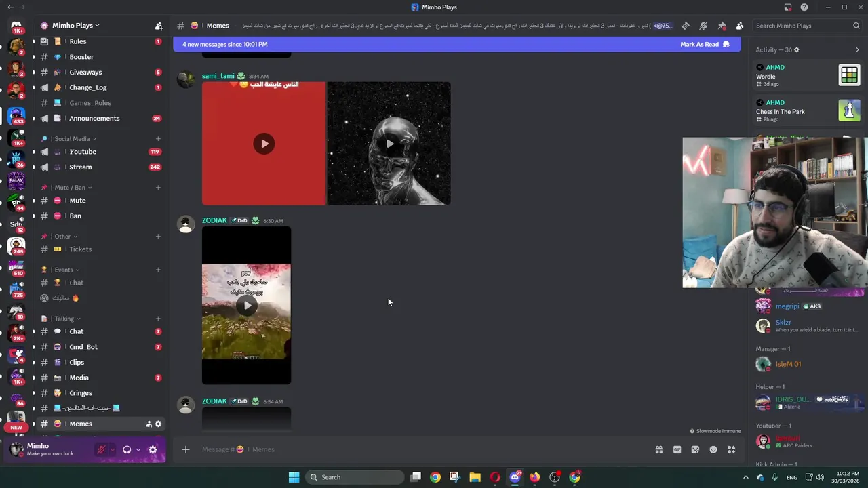Image resolution: width=868 pixels, height=488 pixels.
Task: Open User Settings gear icon
Action: click(x=153, y=450)
